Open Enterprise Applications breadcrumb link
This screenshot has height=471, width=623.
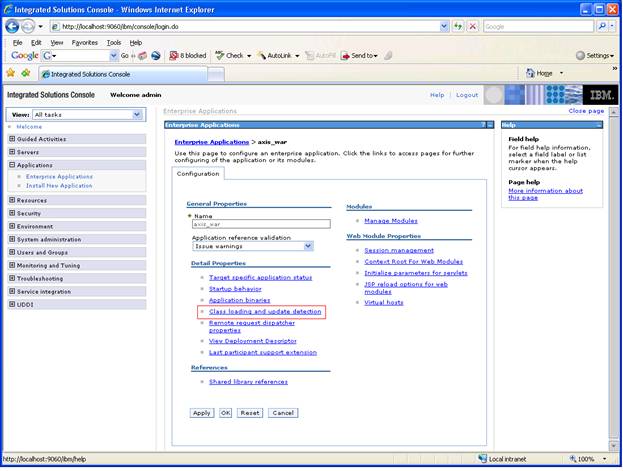click(x=212, y=142)
